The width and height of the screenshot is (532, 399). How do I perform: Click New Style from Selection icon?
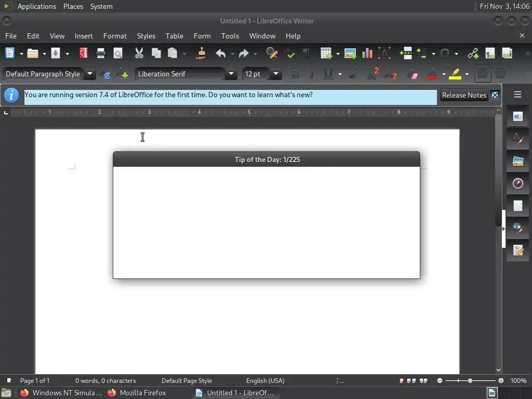122,74
